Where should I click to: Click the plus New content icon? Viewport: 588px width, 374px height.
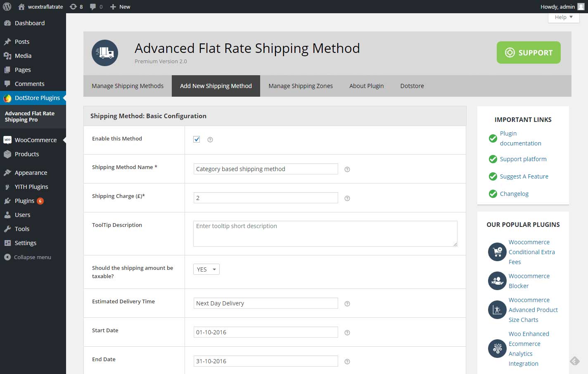coord(113,7)
